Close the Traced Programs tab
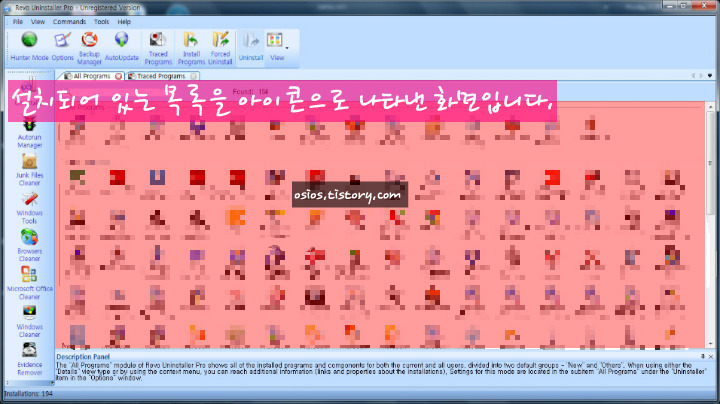 pyautogui.click(x=193, y=76)
